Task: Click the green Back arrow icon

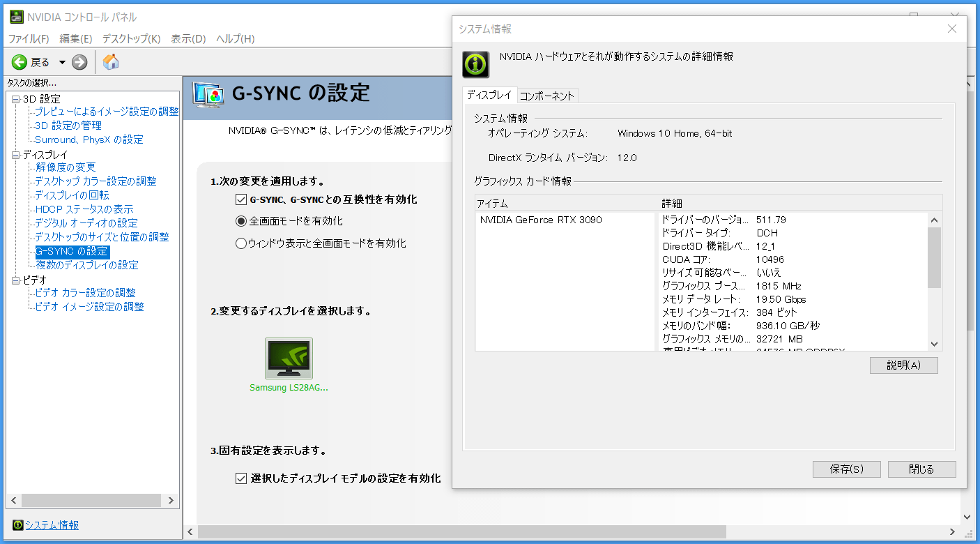Action: tap(20, 62)
